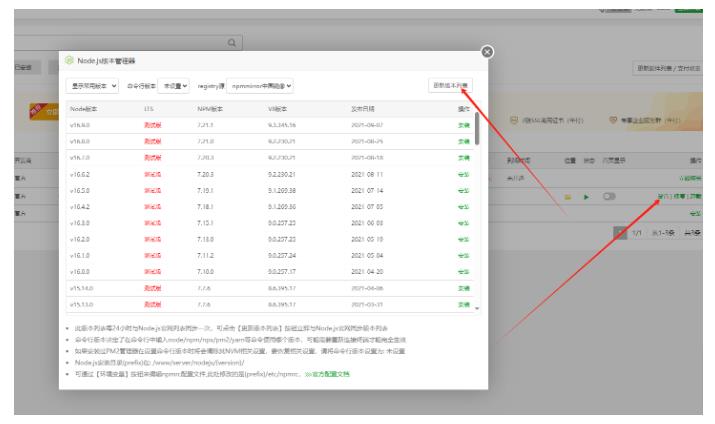Click the NPM版本 column header
Image resolution: width=715 pixels, height=424 pixels.
tap(210, 109)
